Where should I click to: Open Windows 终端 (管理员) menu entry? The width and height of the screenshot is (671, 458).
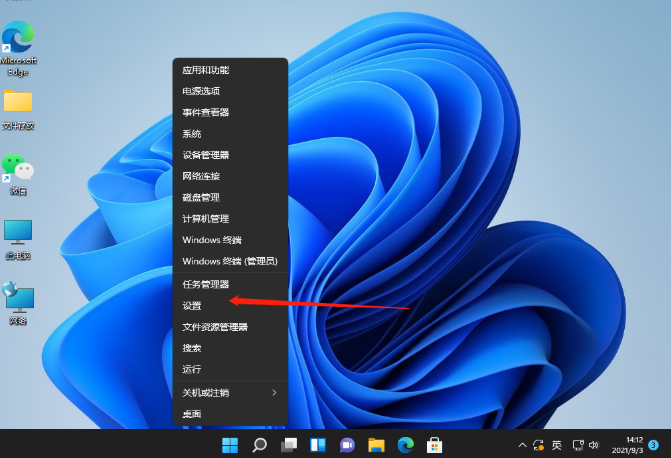[x=229, y=261]
